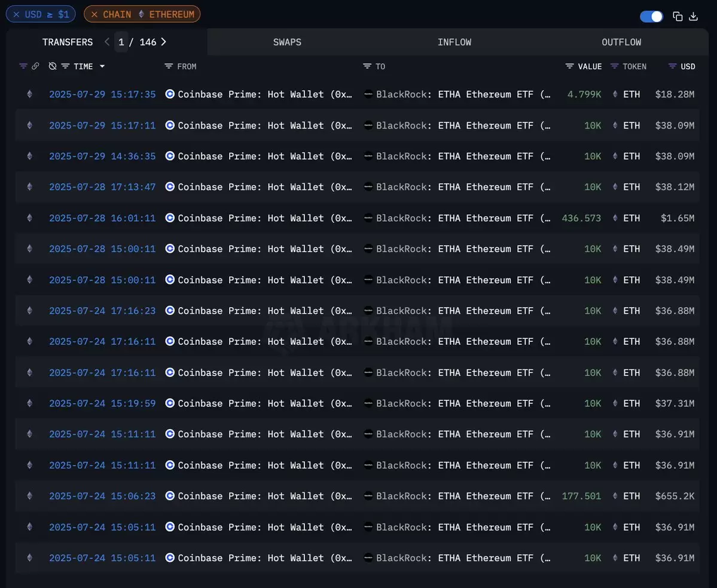This screenshot has width=717, height=588.
Task: Click the $37.31M USD amount
Action: click(x=675, y=403)
